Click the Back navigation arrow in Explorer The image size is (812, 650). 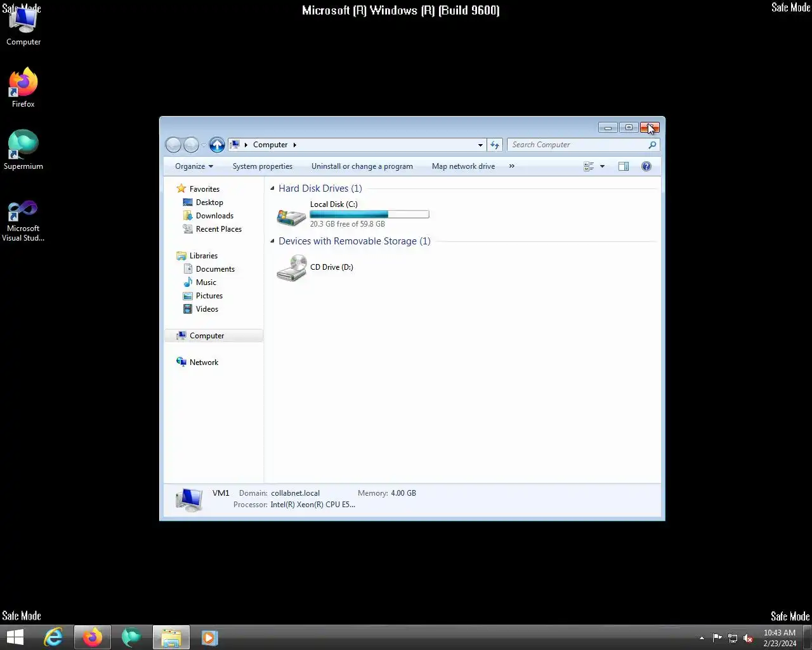click(x=173, y=145)
